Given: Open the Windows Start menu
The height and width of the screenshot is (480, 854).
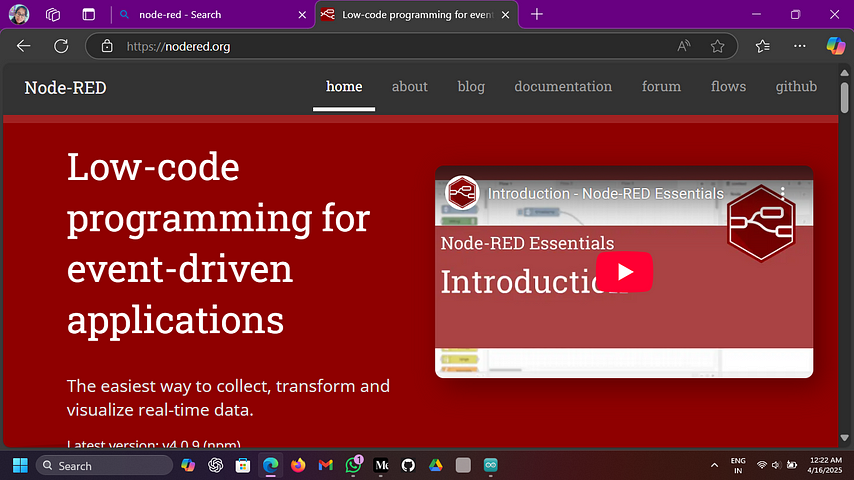Looking at the screenshot, I should [x=20, y=465].
